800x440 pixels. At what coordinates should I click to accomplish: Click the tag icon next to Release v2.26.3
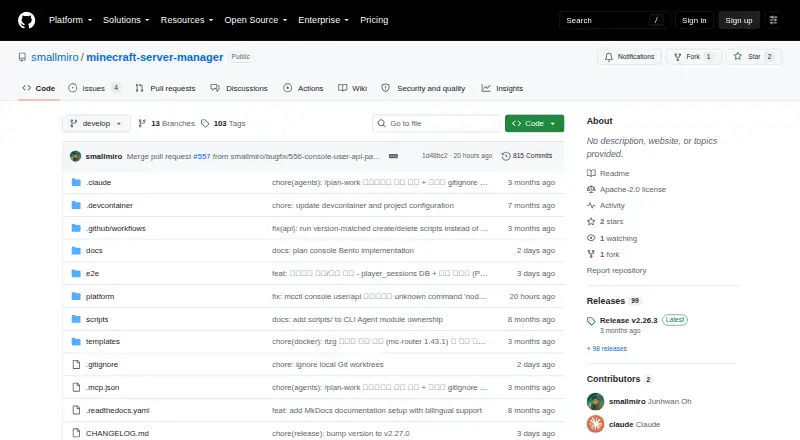591,321
